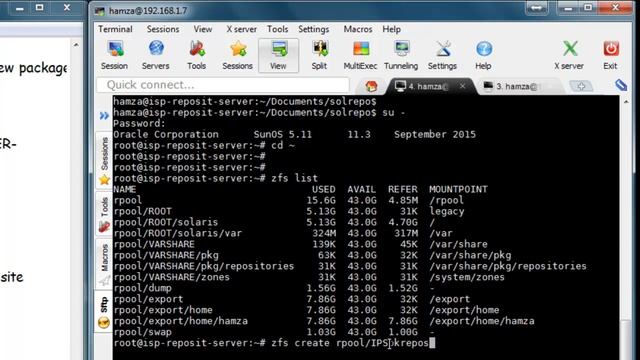Expand the sidebar with double-arrow icon

pyautogui.click(x=104, y=116)
